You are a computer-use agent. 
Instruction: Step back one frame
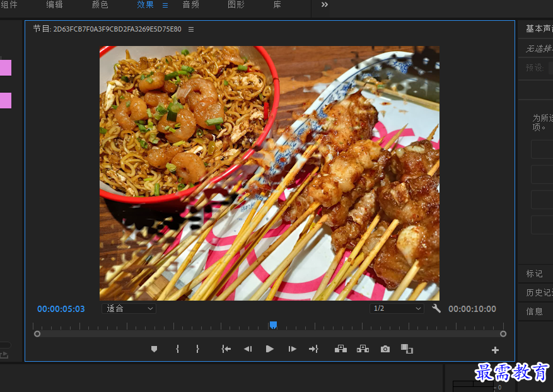[x=248, y=349]
